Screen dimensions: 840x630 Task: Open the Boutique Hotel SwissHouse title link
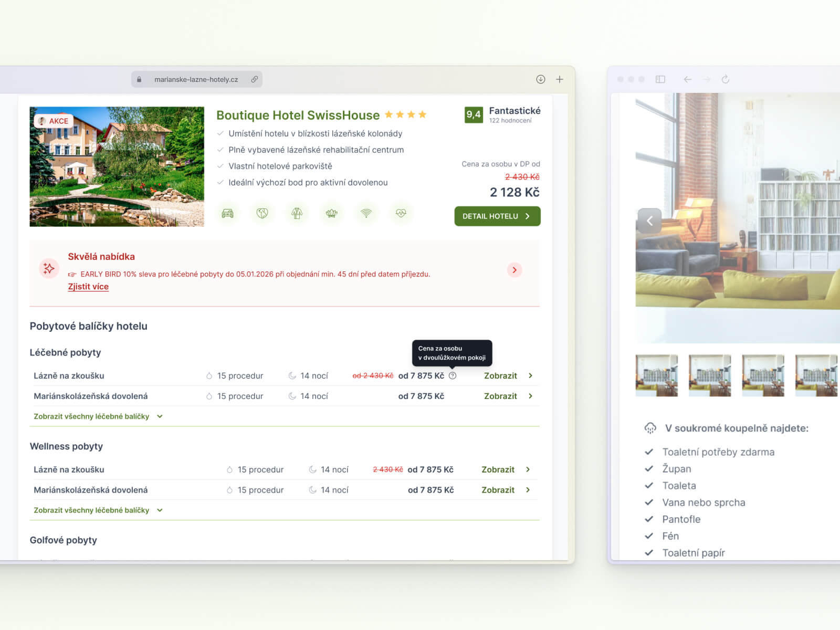click(x=298, y=115)
